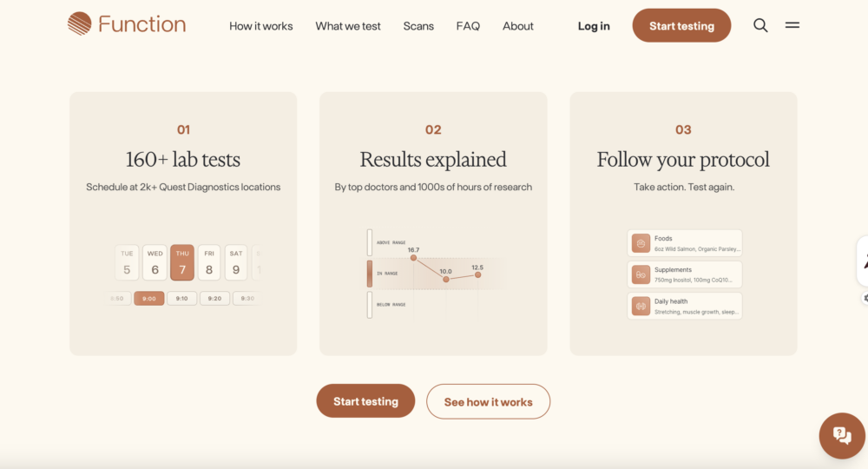Select the 9:20 time slot
The image size is (868, 469).
(x=214, y=298)
